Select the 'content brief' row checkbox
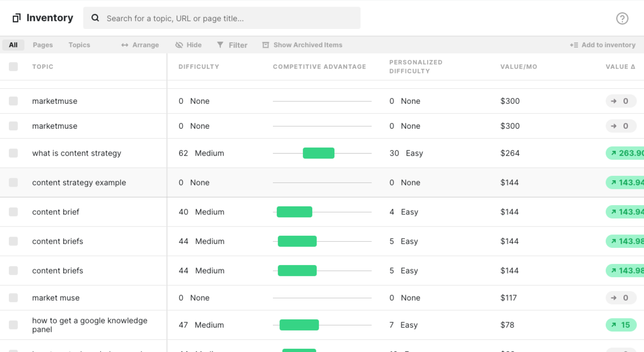 coord(13,212)
